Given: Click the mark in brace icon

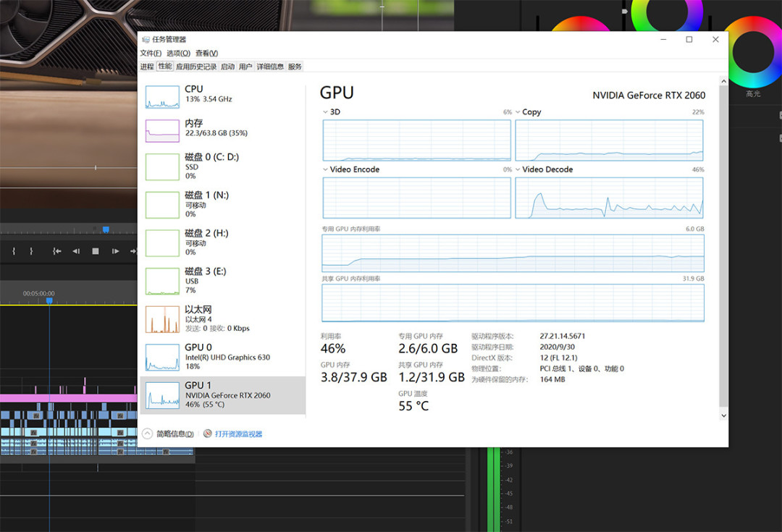Looking at the screenshot, I should 14,251.
